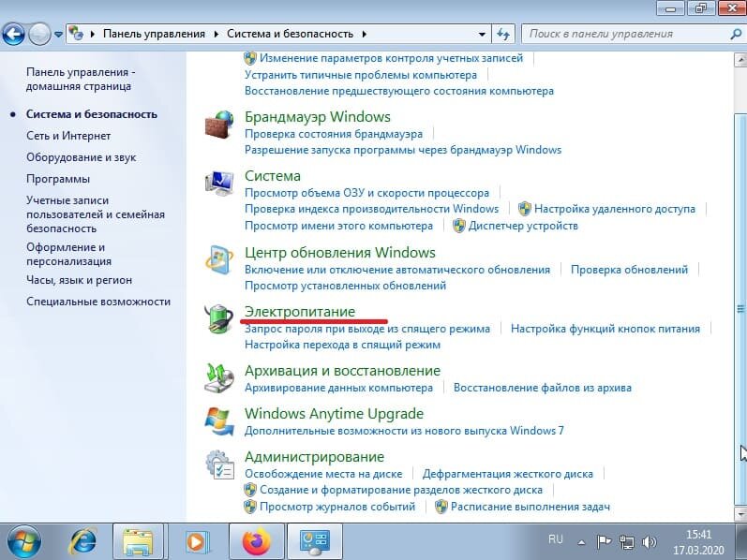Click Диспетчер устройств link
The image size is (747, 560).
pos(523,226)
